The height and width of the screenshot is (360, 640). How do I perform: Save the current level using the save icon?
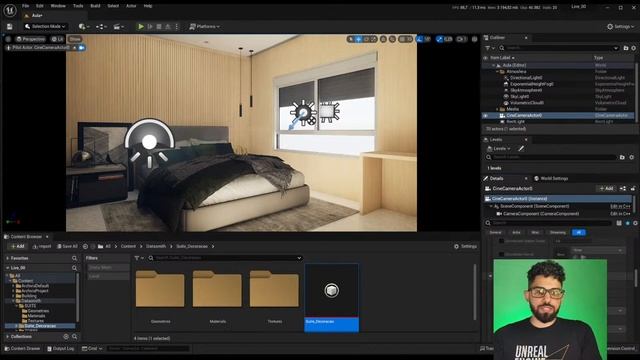pyautogui.click(x=9, y=27)
